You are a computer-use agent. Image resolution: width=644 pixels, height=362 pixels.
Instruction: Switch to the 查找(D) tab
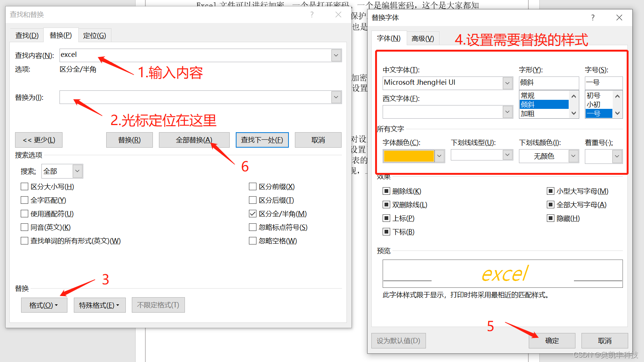click(x=27, y=35)
